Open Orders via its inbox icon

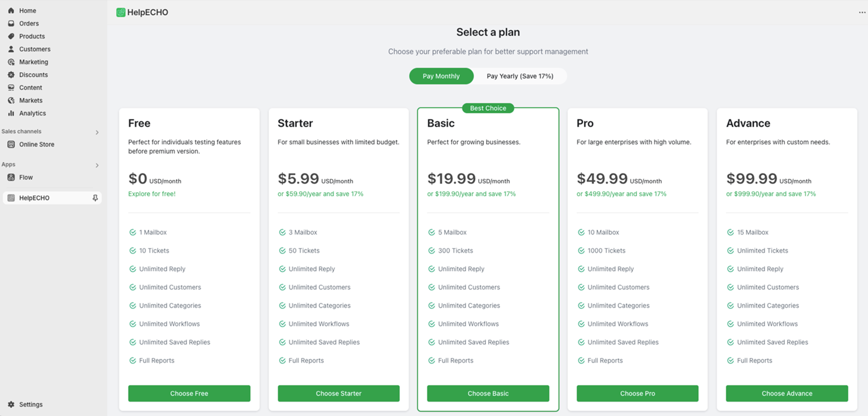click(x=11, y=23)
